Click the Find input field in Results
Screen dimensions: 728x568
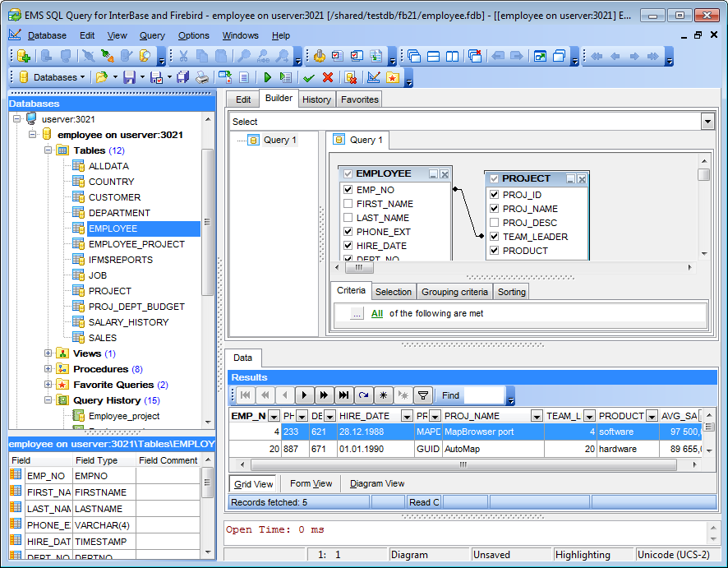(x=483, y=395)
